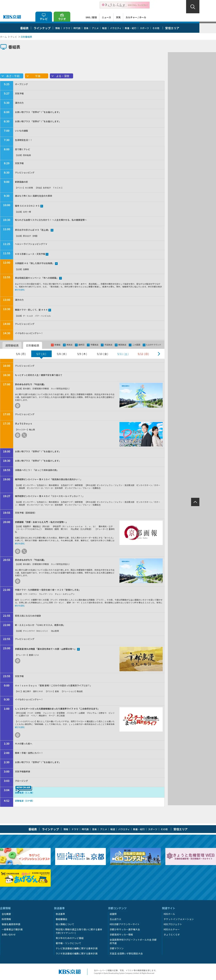Open website globe icon for 20:55 京の水ものがたり
This screenshot has height=980, width=216.
[17, 581]
